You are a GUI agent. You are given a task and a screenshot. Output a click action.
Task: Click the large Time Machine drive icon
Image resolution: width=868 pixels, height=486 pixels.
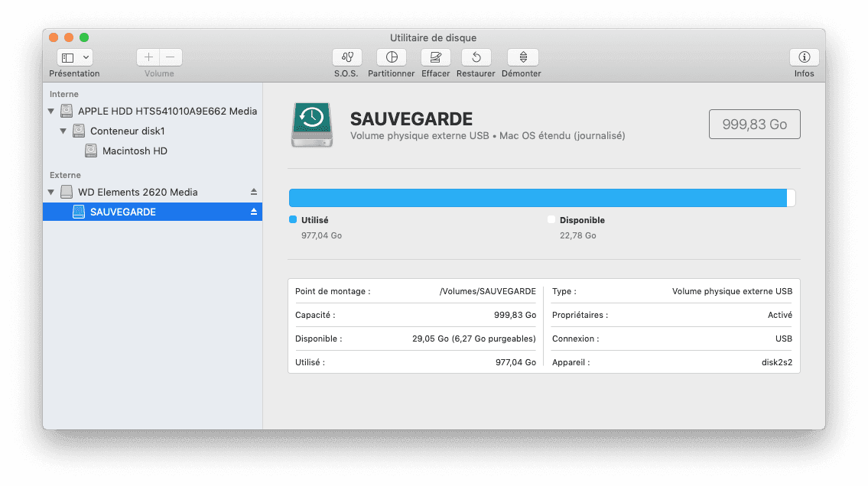(x=312, y=125)
